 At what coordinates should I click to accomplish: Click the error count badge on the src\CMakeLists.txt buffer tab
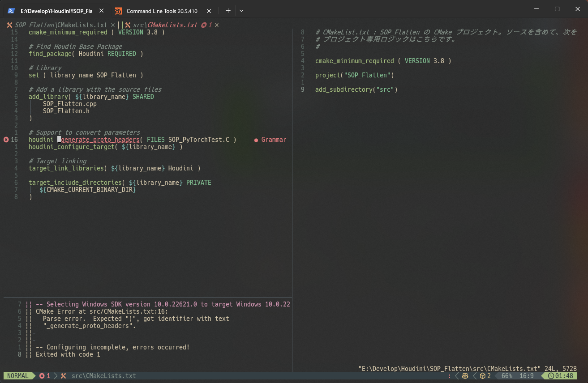pos(207,25)
